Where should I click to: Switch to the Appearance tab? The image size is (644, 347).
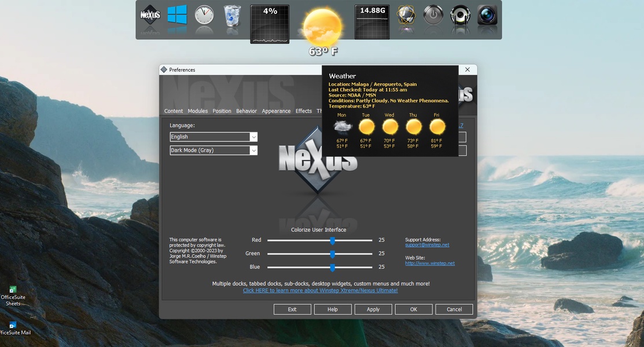pos(276,111)
